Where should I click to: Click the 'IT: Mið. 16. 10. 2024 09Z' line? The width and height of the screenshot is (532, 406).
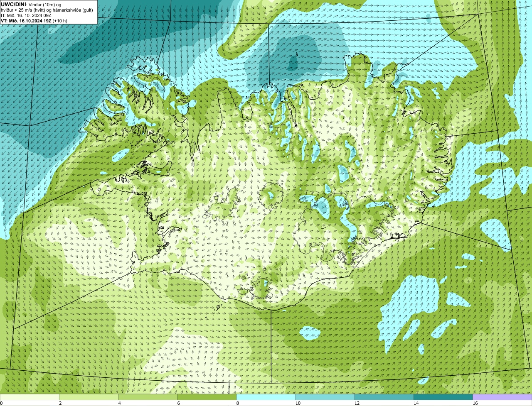(26, 15)
